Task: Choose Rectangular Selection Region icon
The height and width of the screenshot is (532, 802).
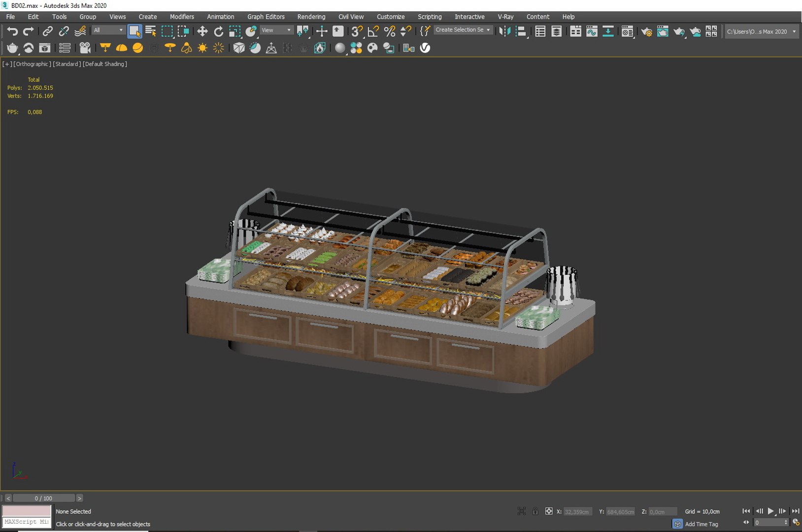Action: point(167,32)
